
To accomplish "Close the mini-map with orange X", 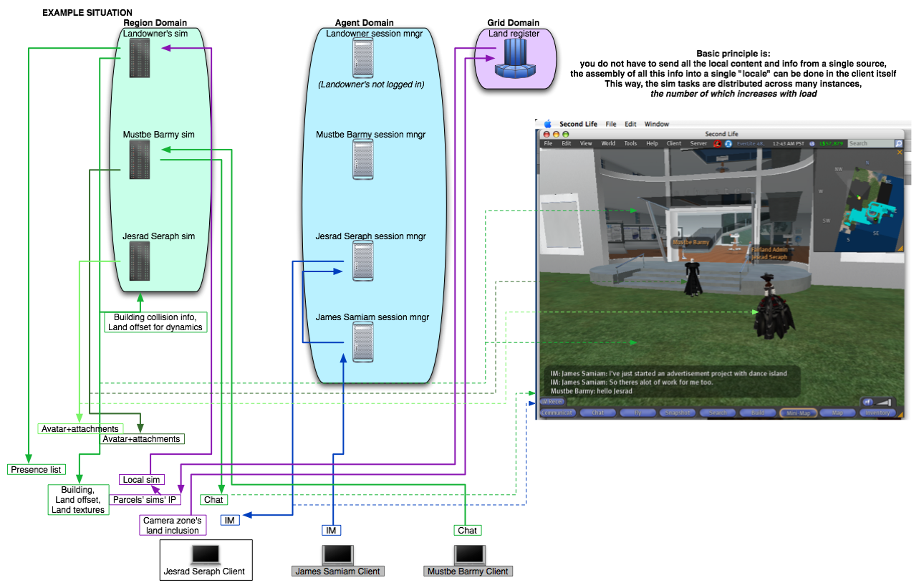I will pos(900,153).
